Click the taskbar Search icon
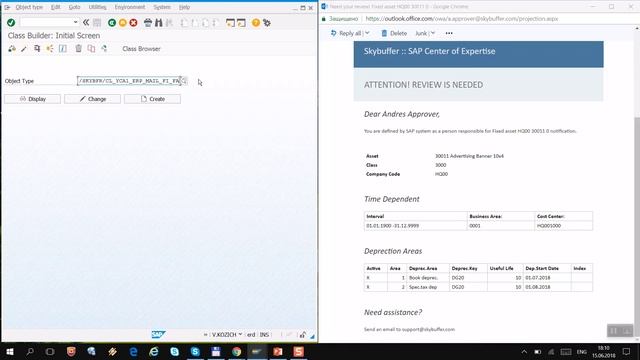Viewport: 640px width, 360px height. coord(29,351)
